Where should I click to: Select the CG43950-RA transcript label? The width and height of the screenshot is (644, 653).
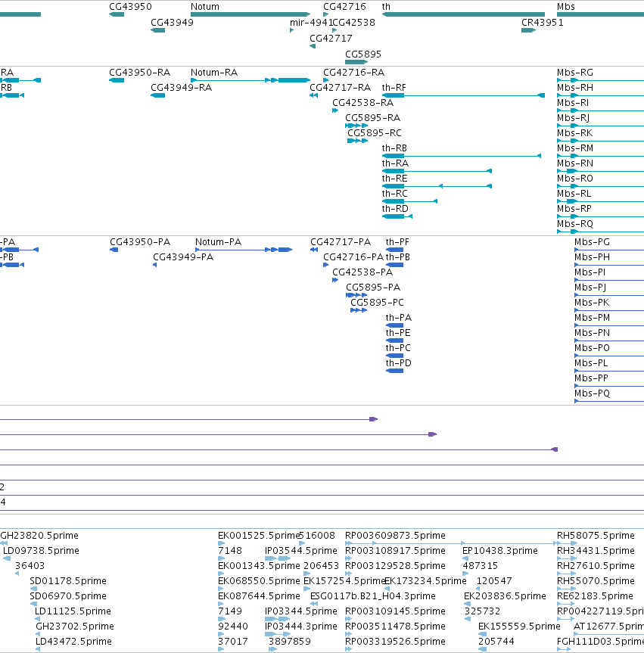pyautogui.click(x=139, y=73)
